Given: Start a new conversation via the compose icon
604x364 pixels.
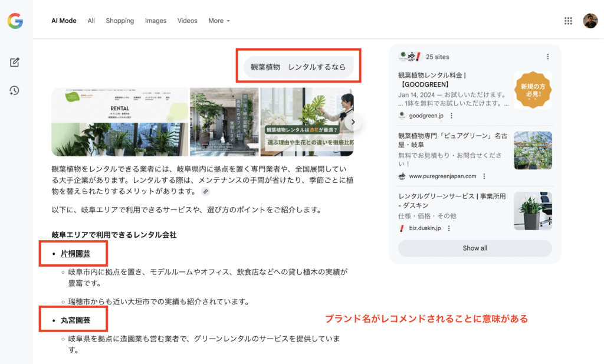Looking at the screenshot, I should pos(15,61).
